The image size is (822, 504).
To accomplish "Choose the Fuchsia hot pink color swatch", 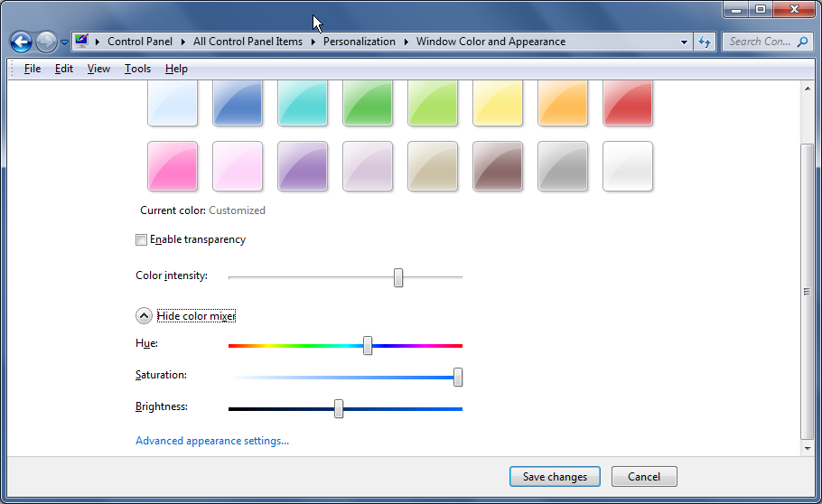I will point(173,165).
